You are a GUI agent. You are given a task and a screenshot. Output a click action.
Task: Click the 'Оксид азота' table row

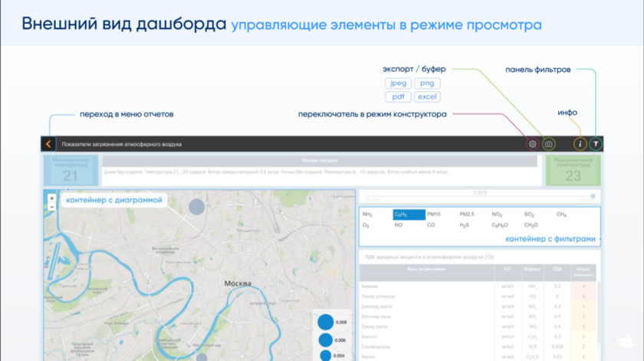click(x=478, y=327)
